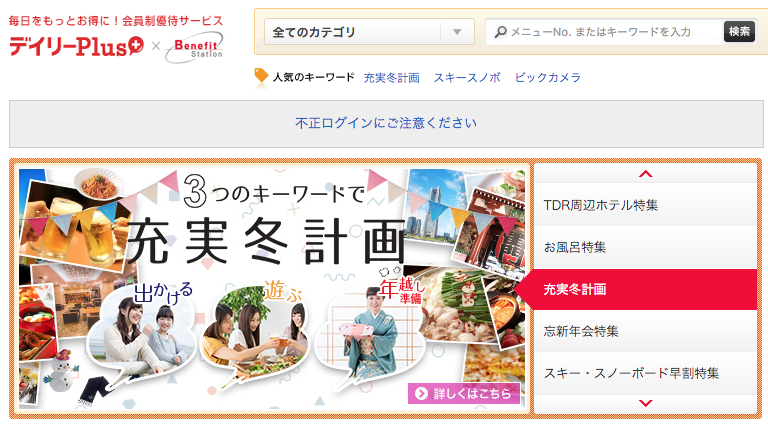Click the Benefit Station logo
This screenshot has width=768, height=424.
click(x=194, y=47)
